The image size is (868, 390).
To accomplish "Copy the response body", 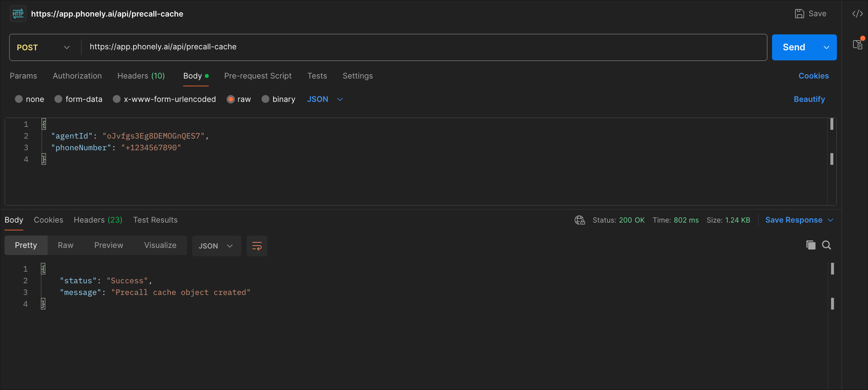I will tap(811, 245).
